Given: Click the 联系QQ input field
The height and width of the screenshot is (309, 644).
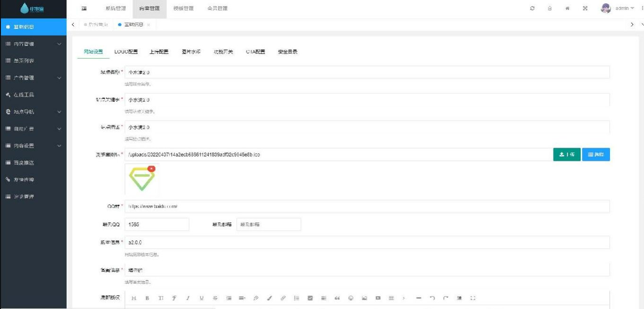Looking at the screenshot, I should pos(156,224).
